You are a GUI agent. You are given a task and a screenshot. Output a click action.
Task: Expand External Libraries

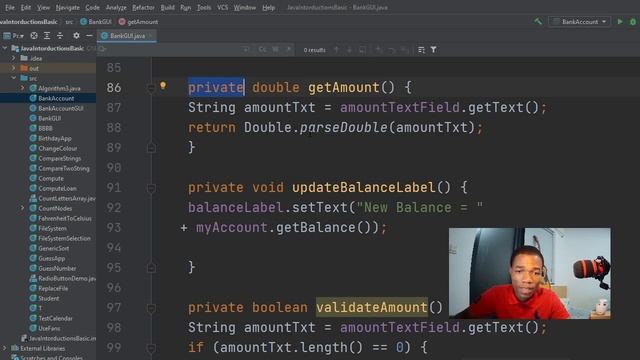(5, 348)
